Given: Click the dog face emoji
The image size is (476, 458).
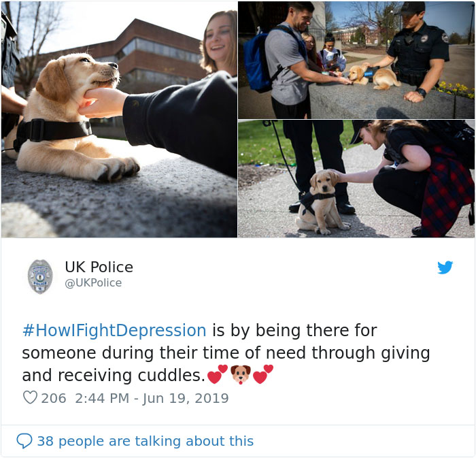Looking at the screenshot, I should tap(241, 374).
